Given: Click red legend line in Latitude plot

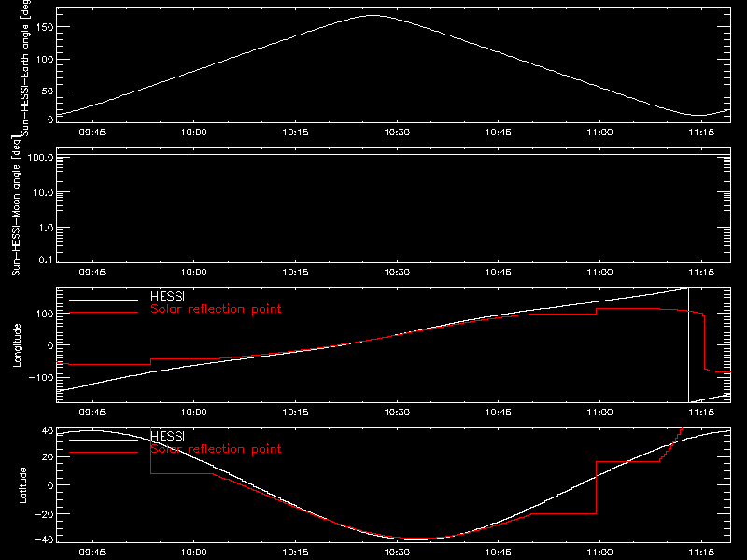Looking at the screenshot, I should click(104, 452).
